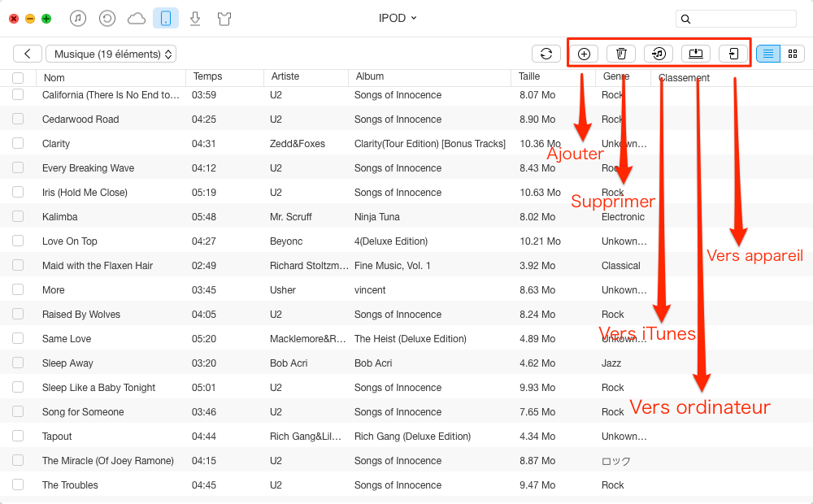Go back with the left chevron button

[28, 54]
